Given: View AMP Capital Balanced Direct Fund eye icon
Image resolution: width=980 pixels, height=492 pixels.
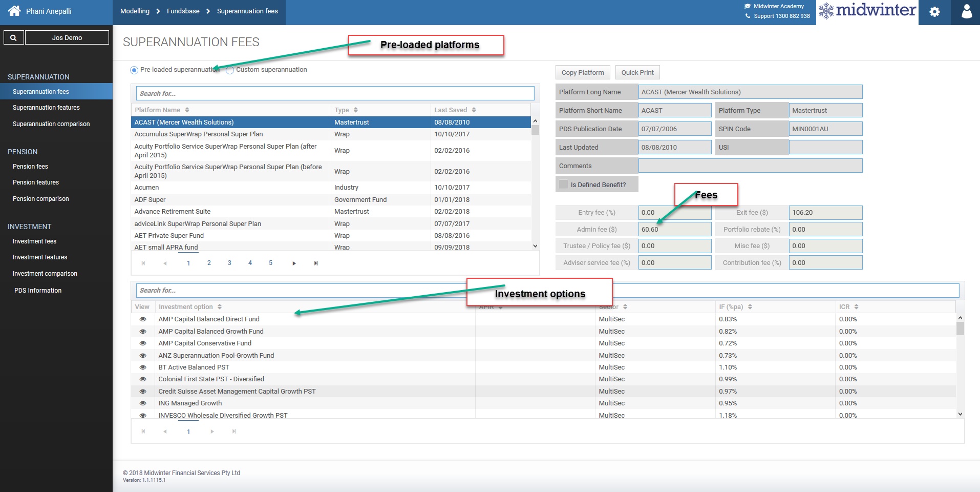Looking at the screenshot, I should coord(143,319).
